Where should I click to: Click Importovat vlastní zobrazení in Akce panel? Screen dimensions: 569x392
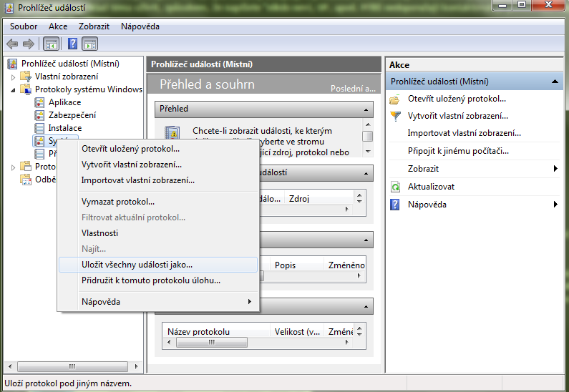464,133
